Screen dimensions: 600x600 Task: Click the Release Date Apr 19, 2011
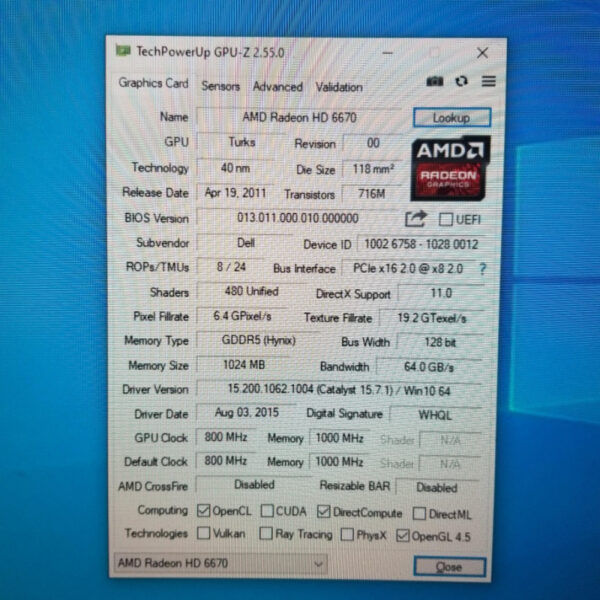click(235, 192)
